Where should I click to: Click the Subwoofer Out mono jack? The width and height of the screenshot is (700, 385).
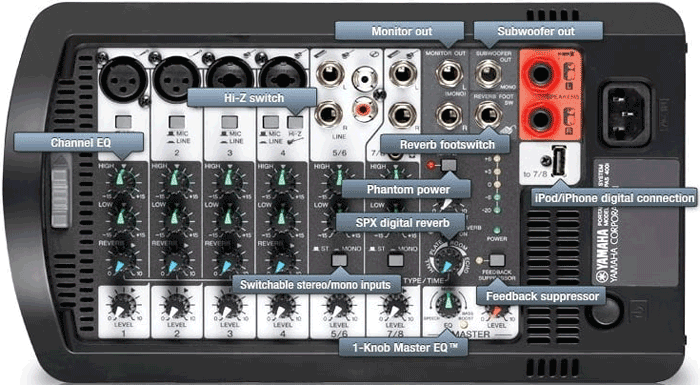pos(488,73)
